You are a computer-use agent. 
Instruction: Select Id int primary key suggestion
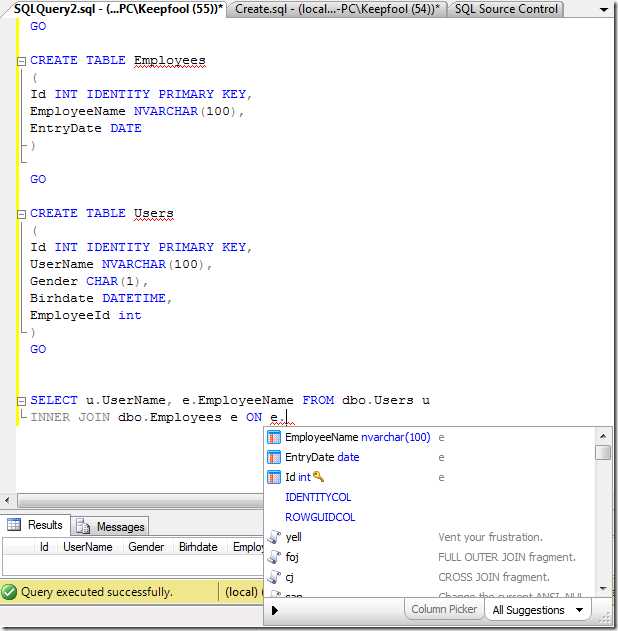pyautogui.click(x=429, y=477)
